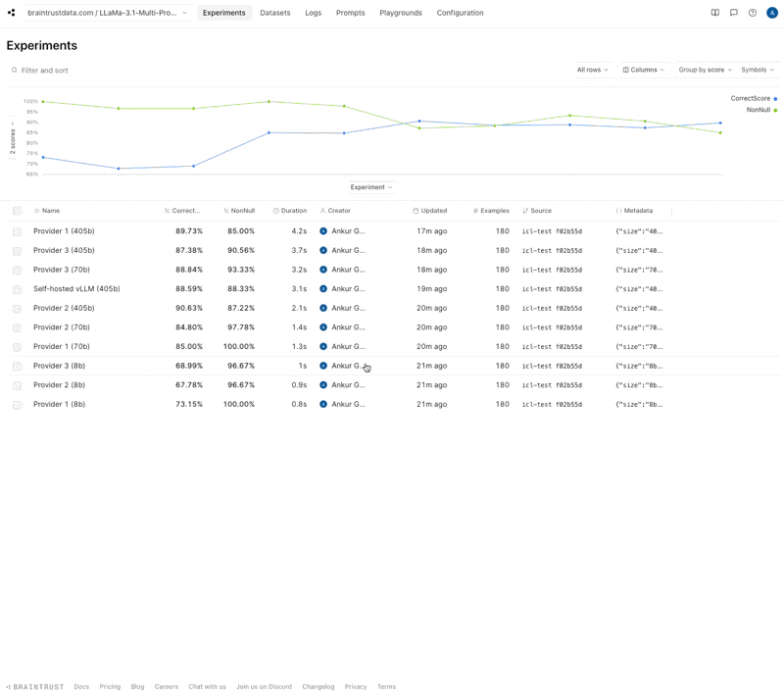Image resolution: width=784 pixels, height=699 pixels.
Task: Open the Columns dropdown
Action: [644, 71]
